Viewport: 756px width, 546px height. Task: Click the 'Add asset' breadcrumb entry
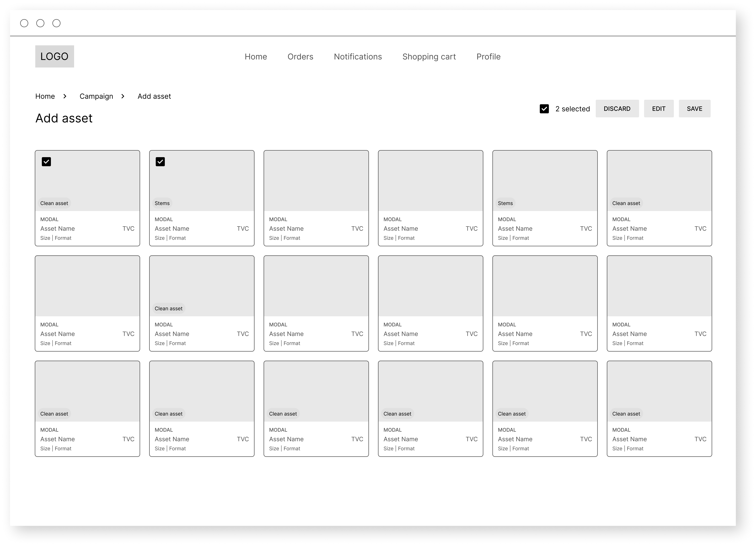point(154,96)
